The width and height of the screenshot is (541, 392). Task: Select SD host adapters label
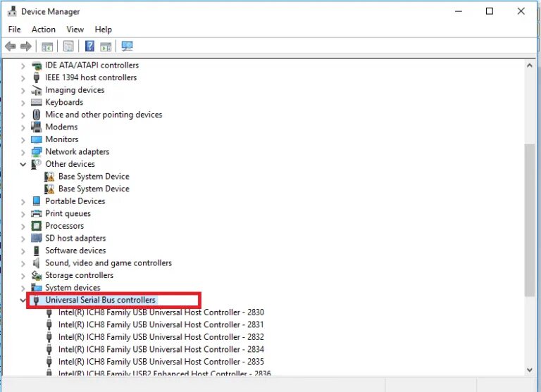[x=75, y=239]
